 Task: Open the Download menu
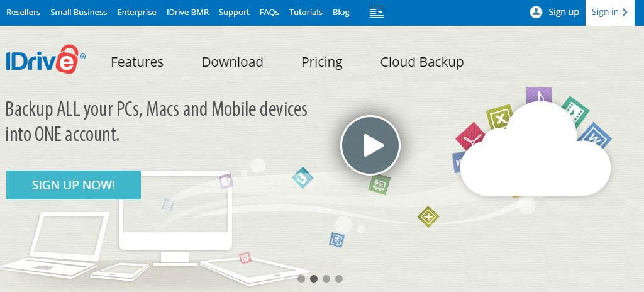click(233, 62)
